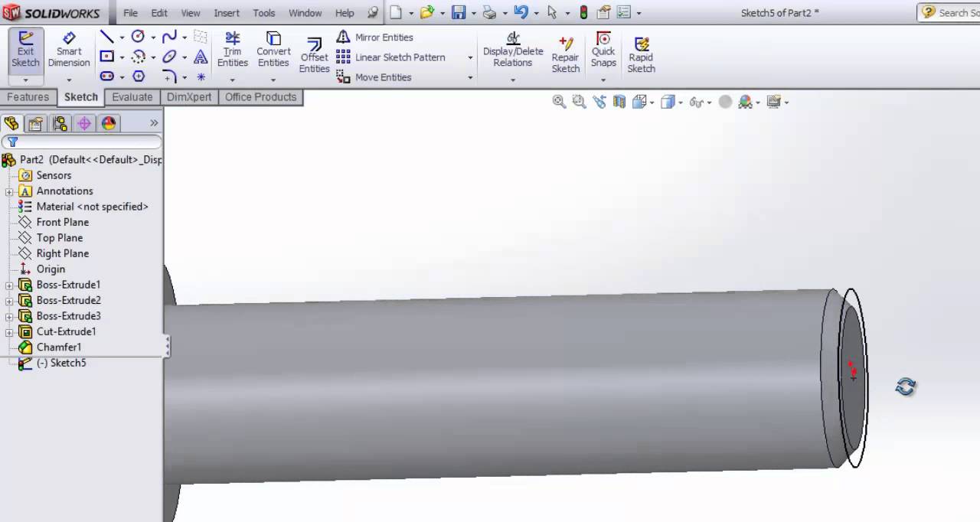Screen dimensions: 980x522
Task: Click Mirror Entities
Action: coord(374,37)
